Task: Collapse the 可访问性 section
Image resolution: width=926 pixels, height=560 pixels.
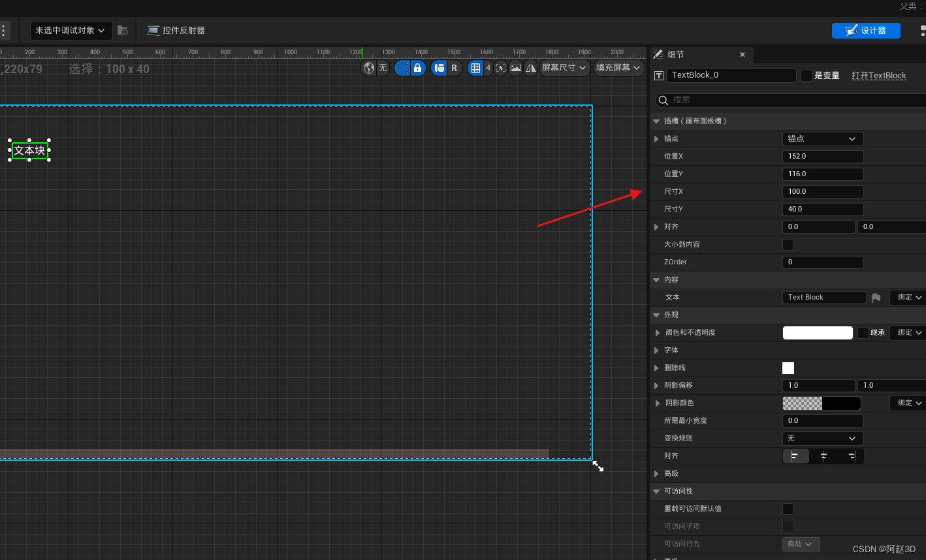Action: pos(656,491)
